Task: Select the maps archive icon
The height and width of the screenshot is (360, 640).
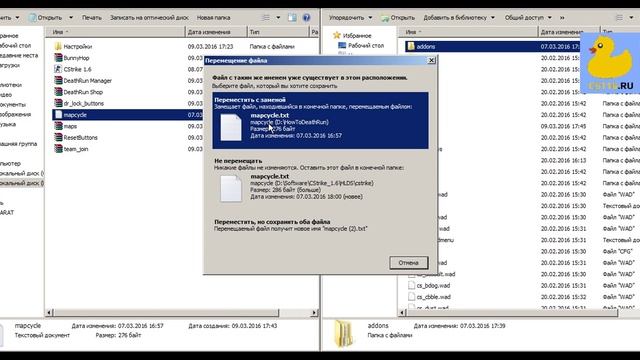Action: coord(58,127)
